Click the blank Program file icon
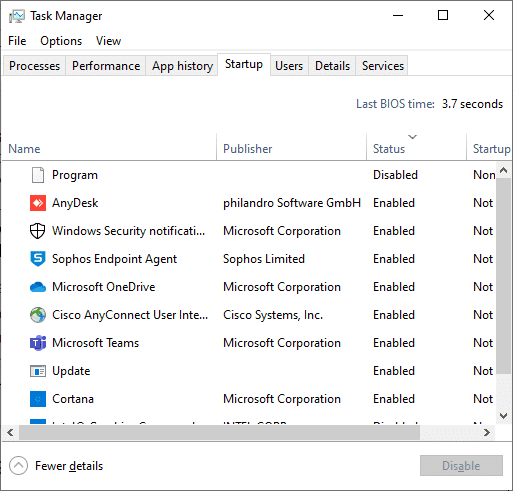The width and height of the screenshot is (513, 491). click(38, 175)
